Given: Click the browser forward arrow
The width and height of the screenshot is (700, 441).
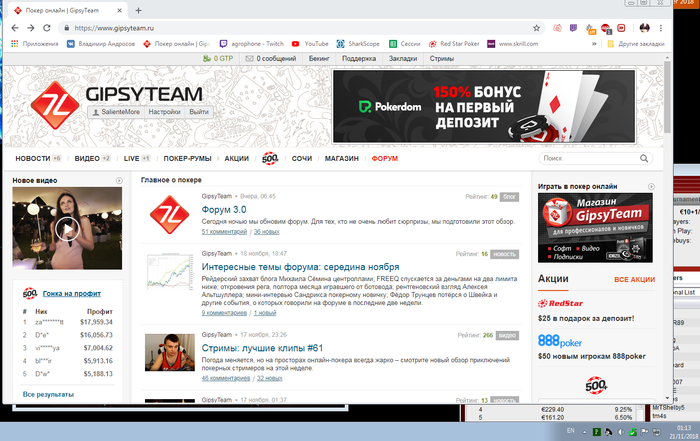Looking at the screenshot, I should pos(31,28).
